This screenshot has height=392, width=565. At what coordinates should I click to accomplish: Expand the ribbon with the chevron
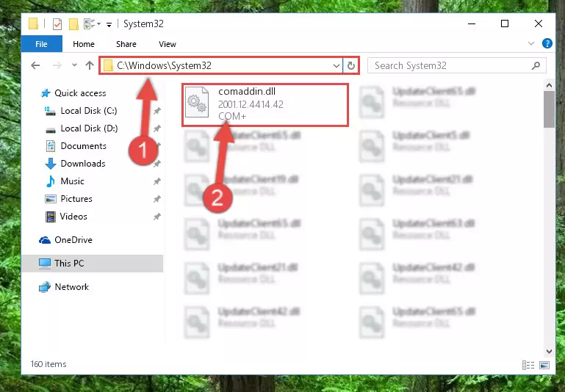pyautogui.click(x=530, y=43)
